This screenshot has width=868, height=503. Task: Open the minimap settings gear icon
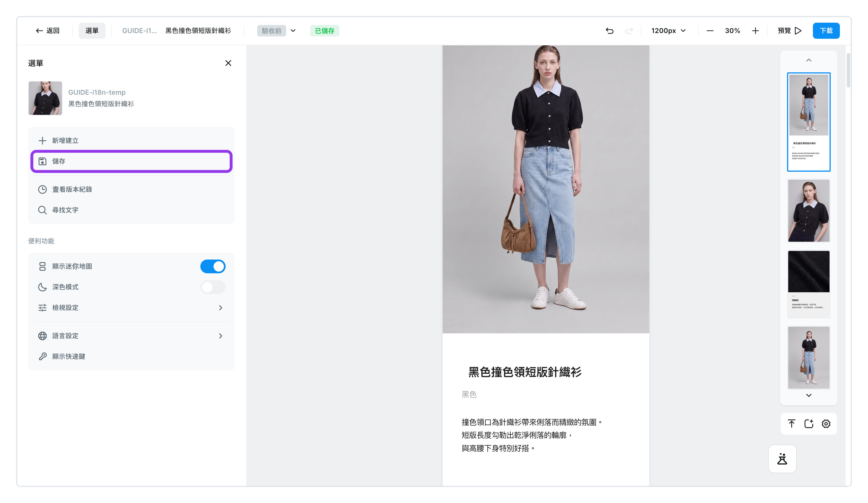826,424
